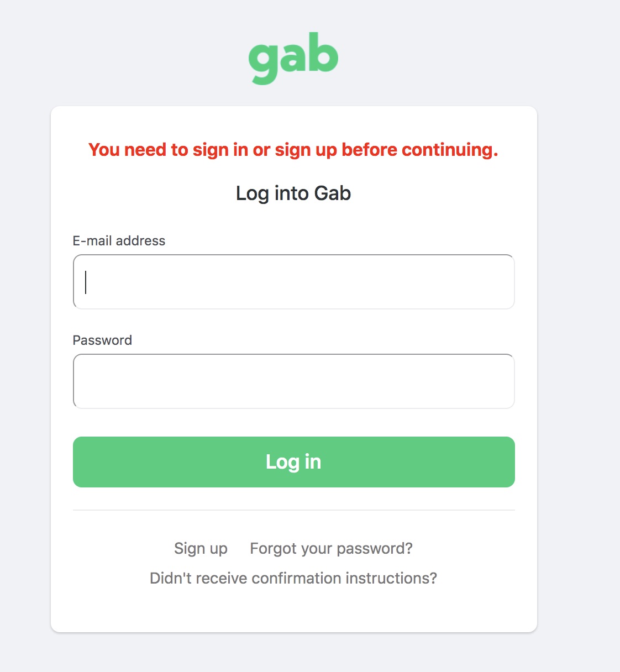The width and height of the screenshot is (620, 672).
Task: Click the Forgot your password? link
Action: coord(331,548)
